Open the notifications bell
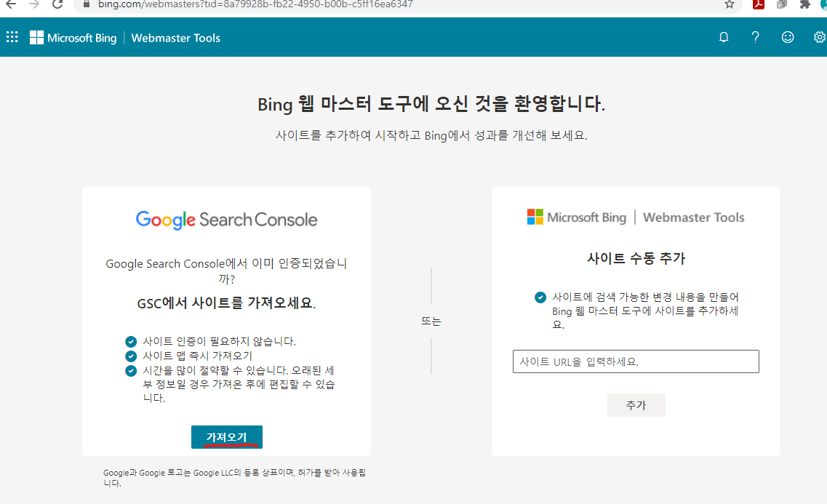 724,37
